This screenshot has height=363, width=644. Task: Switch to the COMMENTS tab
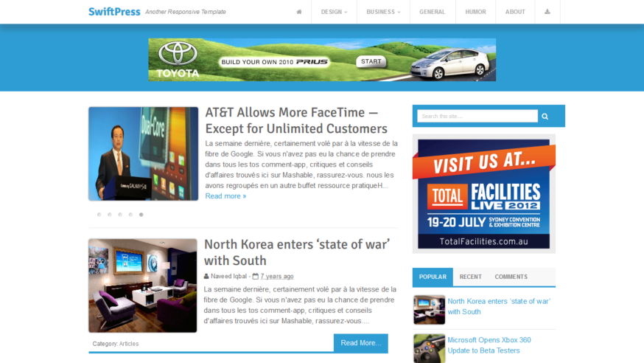511,277
